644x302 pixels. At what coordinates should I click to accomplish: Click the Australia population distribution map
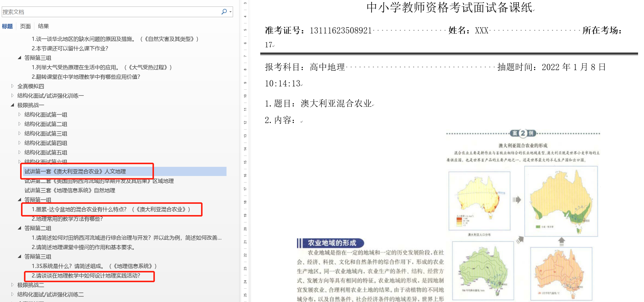pos(479,201)
